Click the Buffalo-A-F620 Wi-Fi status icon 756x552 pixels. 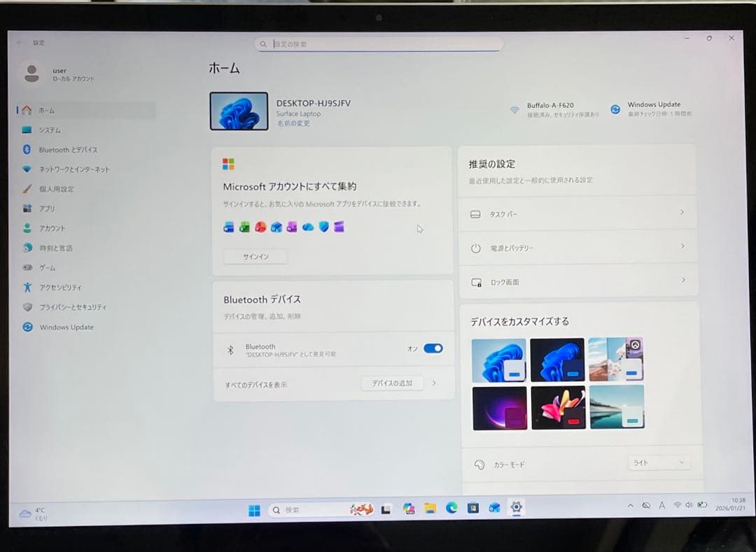[x=514, y=110]
